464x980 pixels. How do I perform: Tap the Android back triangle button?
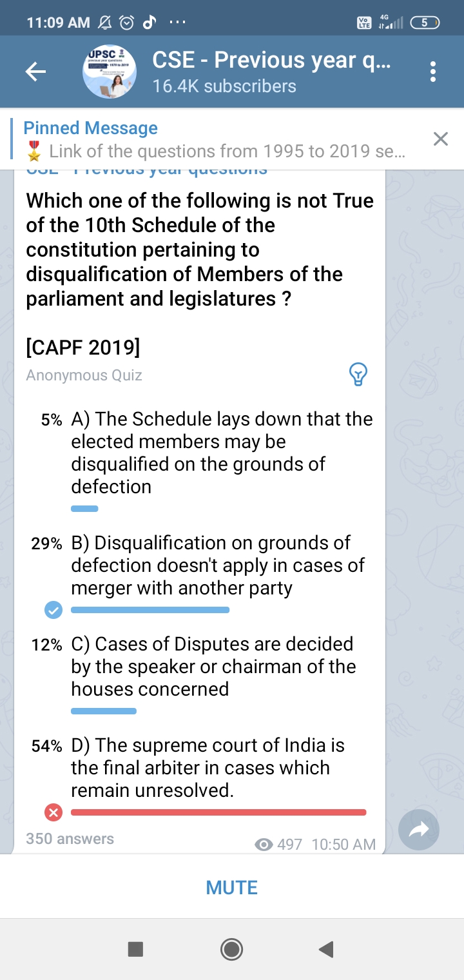326,949
